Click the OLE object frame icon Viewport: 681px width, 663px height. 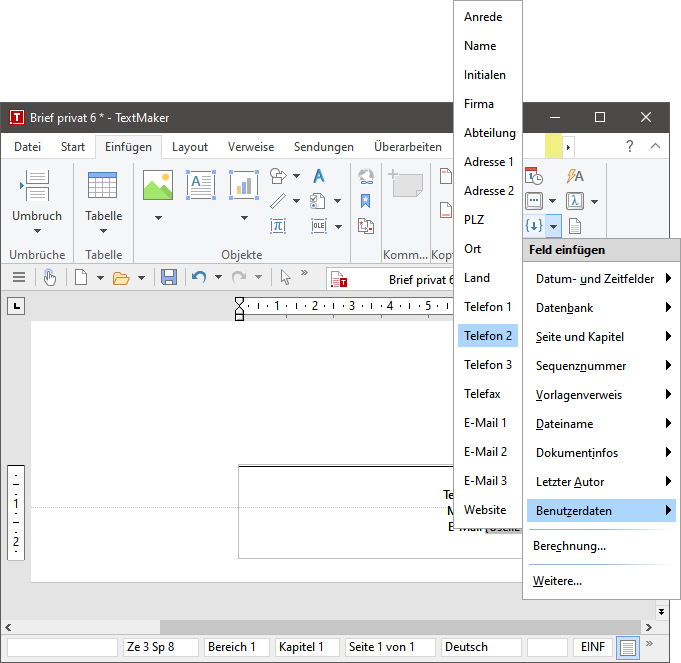pos(319,226)
